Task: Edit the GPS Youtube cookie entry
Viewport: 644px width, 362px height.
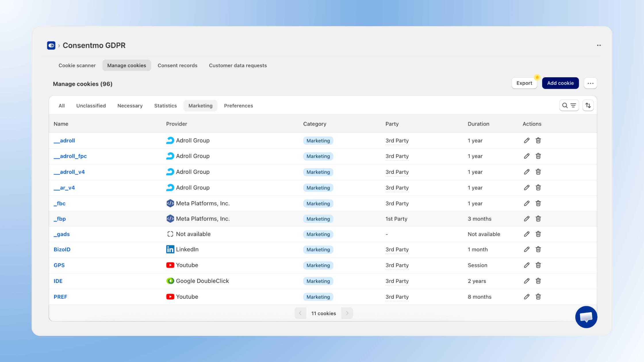Action: pos(527,265)
